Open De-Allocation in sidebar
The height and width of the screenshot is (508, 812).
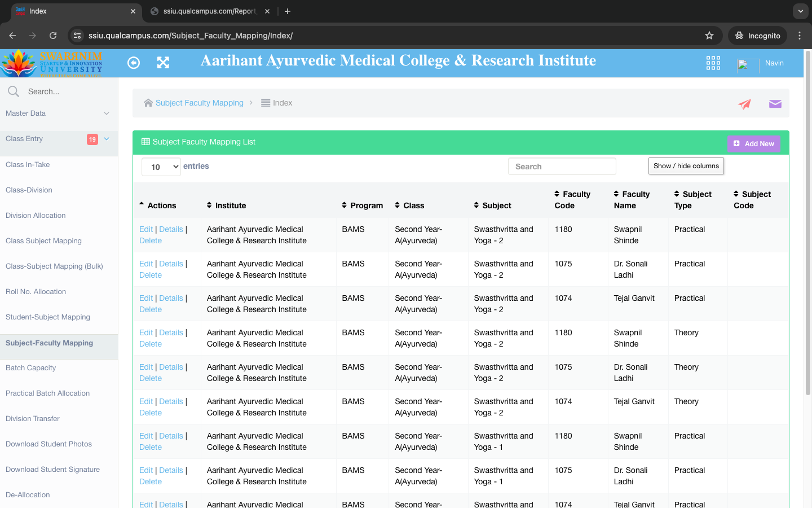point(28,495)
